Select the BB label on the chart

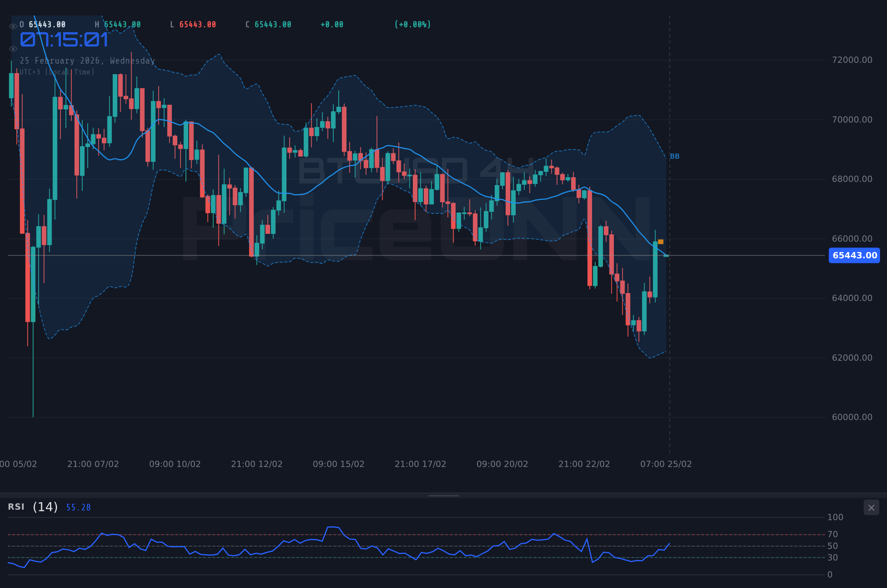(x=675, y=156)
